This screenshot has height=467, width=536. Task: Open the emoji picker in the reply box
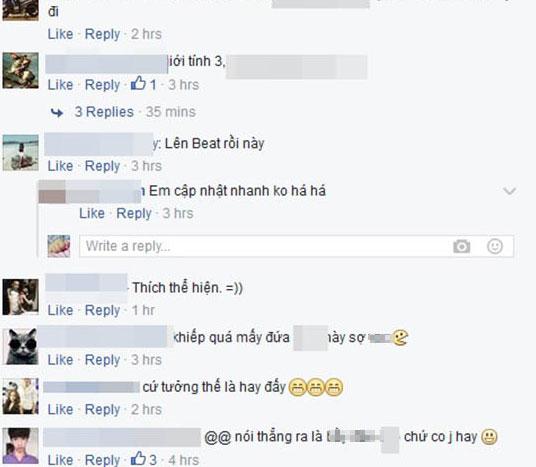(495, 246)
